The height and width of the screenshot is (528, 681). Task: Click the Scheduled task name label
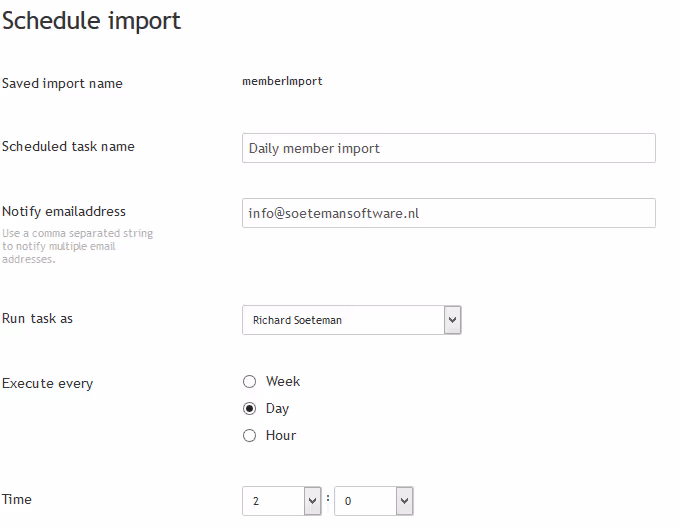click(68, 146)
